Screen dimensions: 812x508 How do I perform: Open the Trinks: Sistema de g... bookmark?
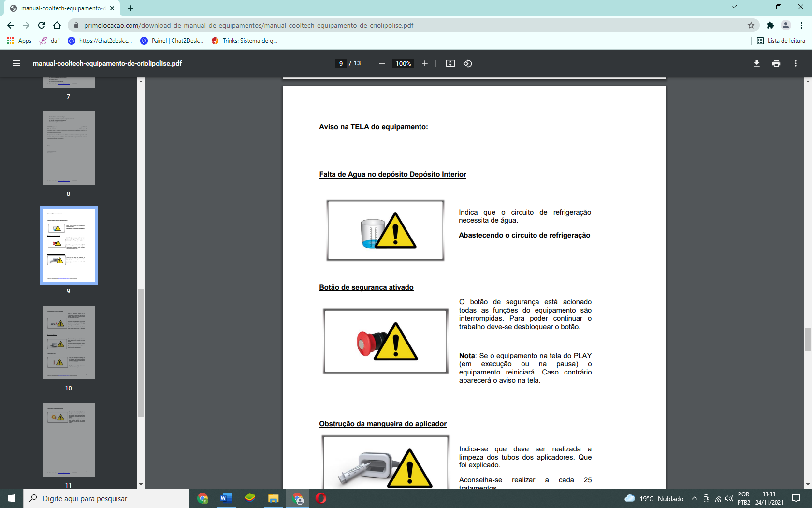245,41
